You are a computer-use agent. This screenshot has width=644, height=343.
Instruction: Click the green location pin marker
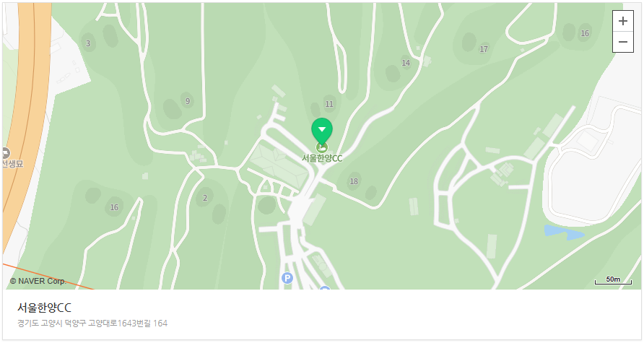(322, 131)
